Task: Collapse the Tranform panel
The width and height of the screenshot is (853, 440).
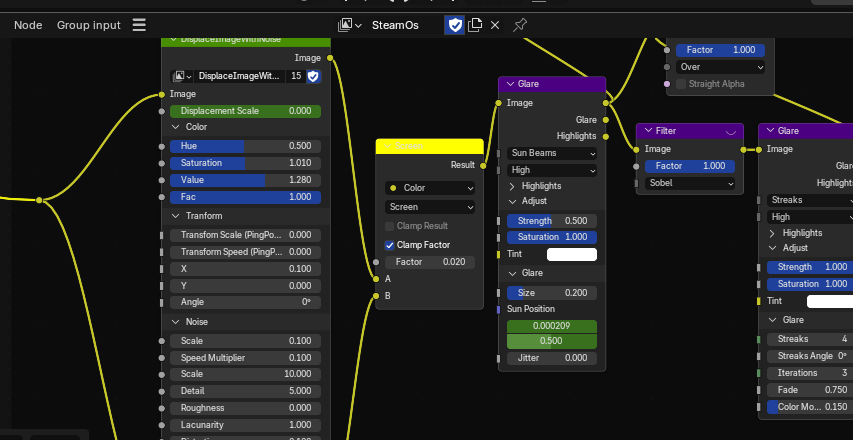Action: click(175, 216)
